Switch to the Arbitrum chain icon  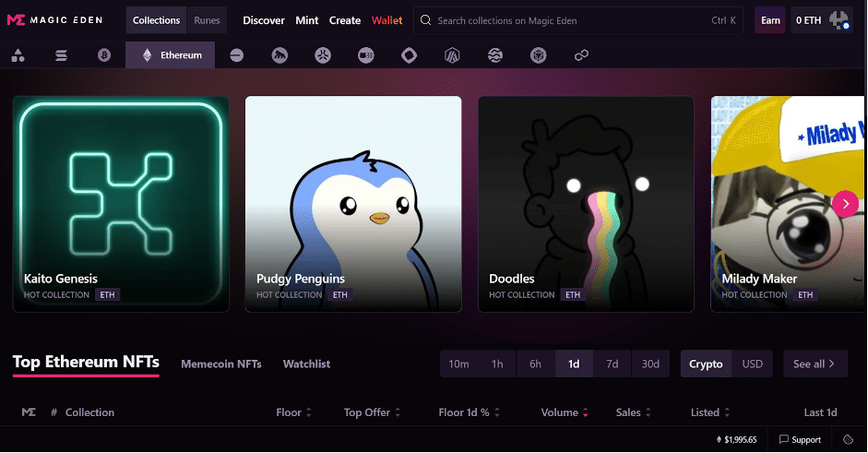pos(452,55)
